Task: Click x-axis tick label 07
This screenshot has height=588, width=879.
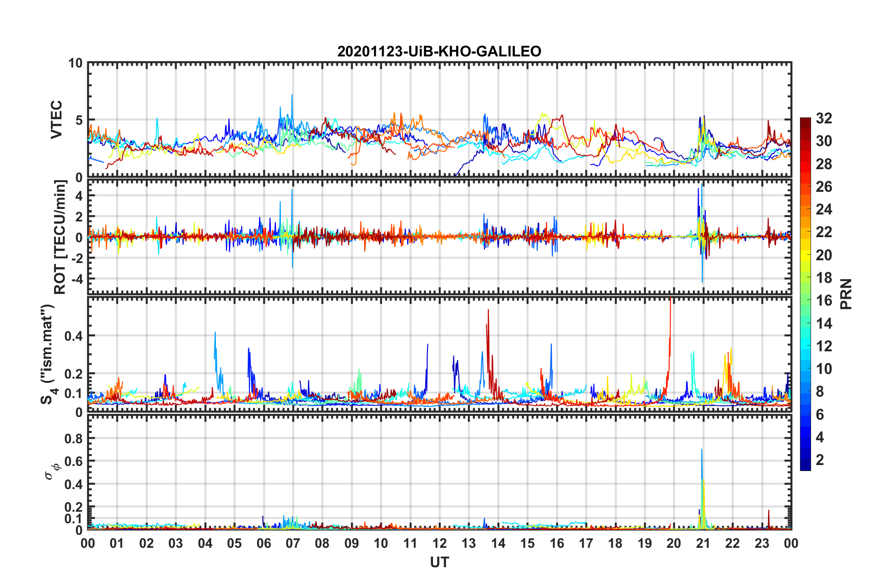Action: (x=293, y=543)
